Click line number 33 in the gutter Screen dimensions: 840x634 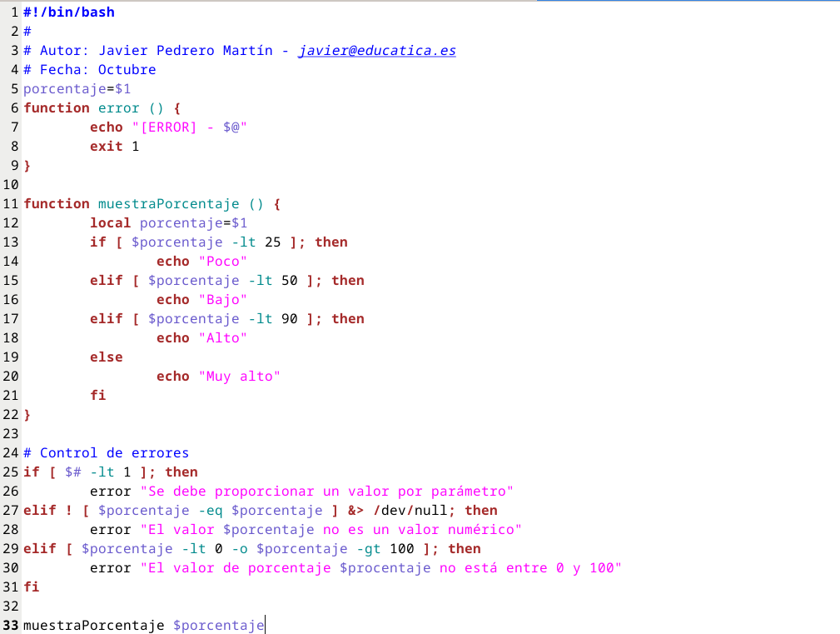(x=10, y=626)
